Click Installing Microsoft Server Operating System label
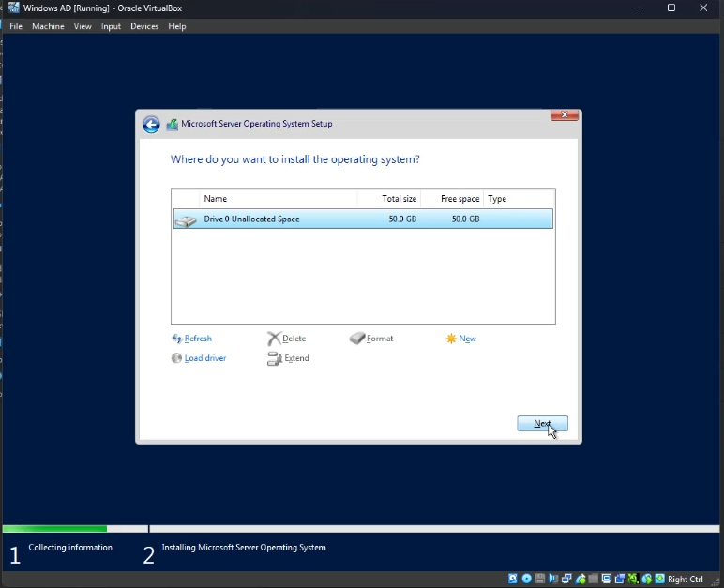The image size is (724, 588). pyautogui.click(x=244, y=548)
